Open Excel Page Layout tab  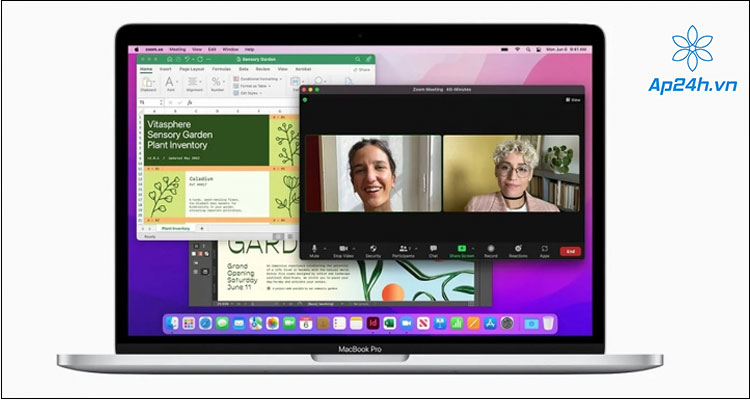click(192, 69)
